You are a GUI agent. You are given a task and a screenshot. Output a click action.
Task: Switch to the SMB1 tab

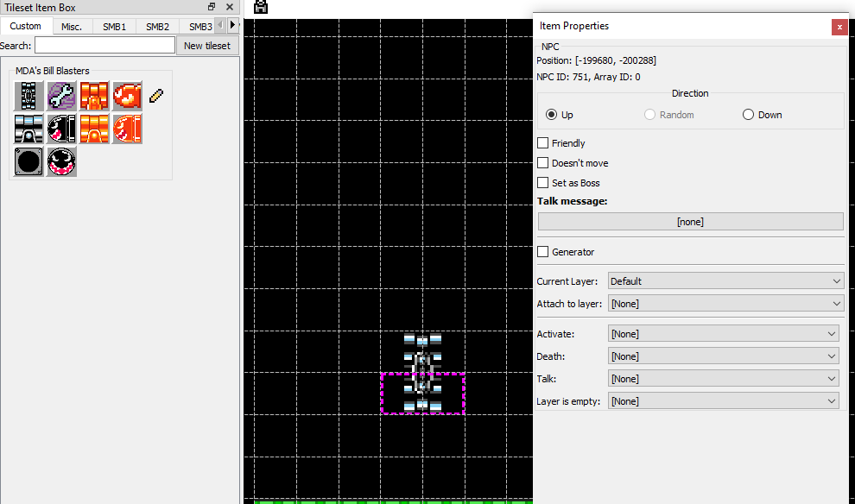click(115, 27)
